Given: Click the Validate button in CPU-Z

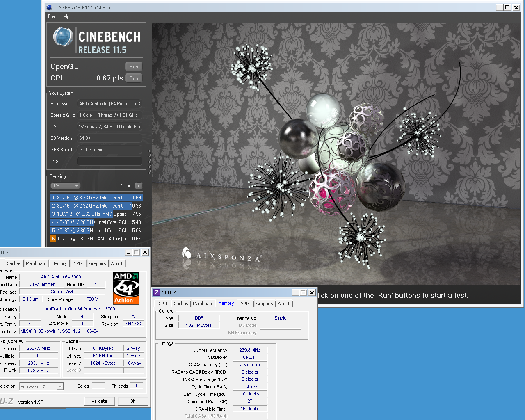Looking at the screenshot, I should coord(99,401).
